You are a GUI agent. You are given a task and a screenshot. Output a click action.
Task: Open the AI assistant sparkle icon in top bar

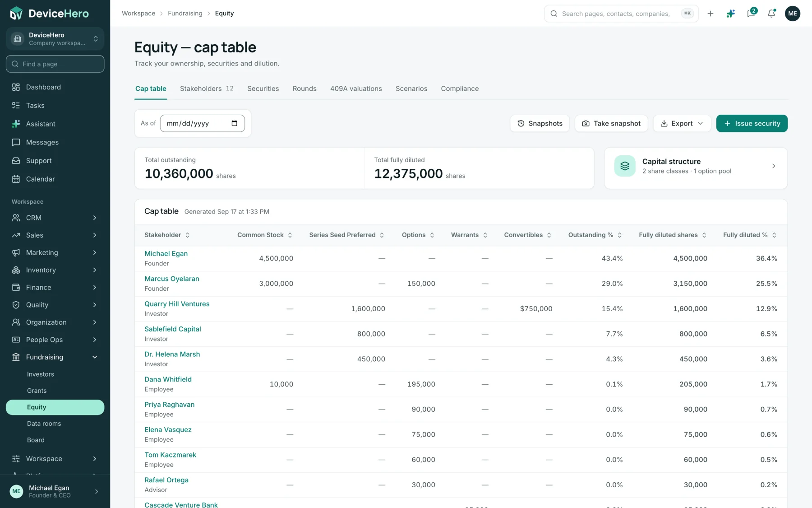[731, 14]
